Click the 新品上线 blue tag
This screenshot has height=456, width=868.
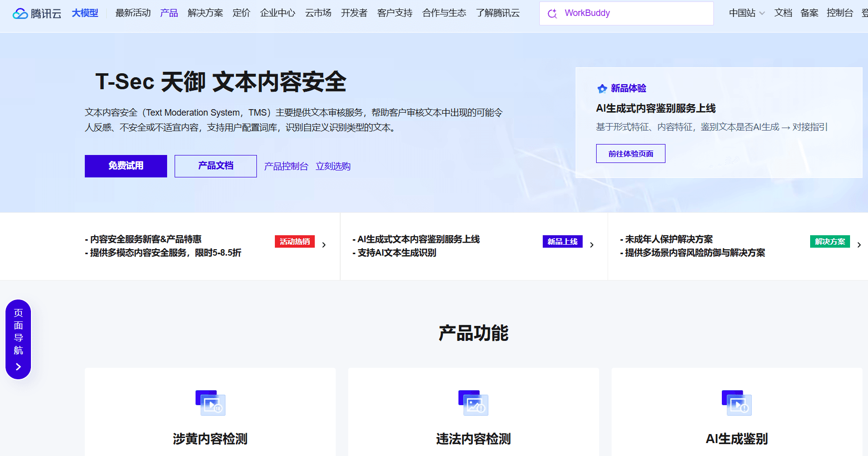point(563,242)
